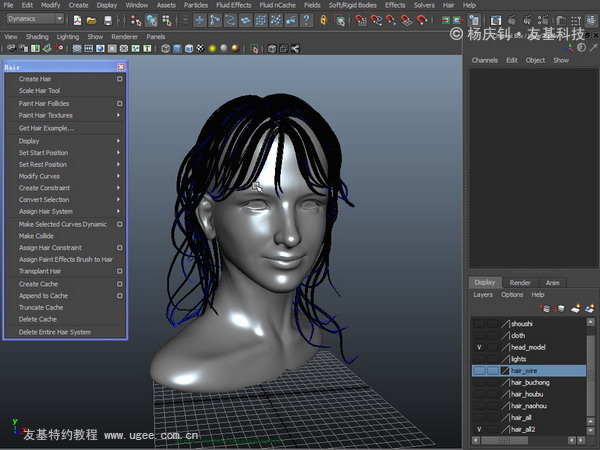600x450 pixels.
Task: Click the textured checker display icon
Action: coord(201,49)
